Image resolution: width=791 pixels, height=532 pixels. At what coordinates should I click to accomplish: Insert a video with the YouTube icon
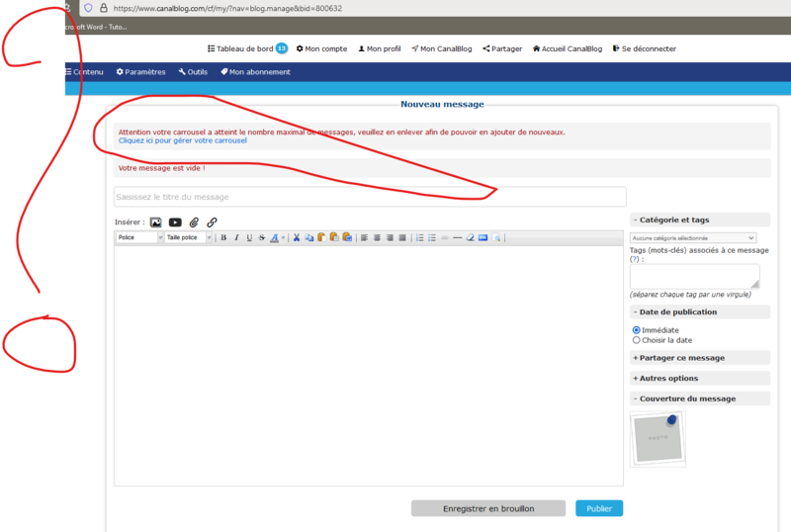point(175,222)
